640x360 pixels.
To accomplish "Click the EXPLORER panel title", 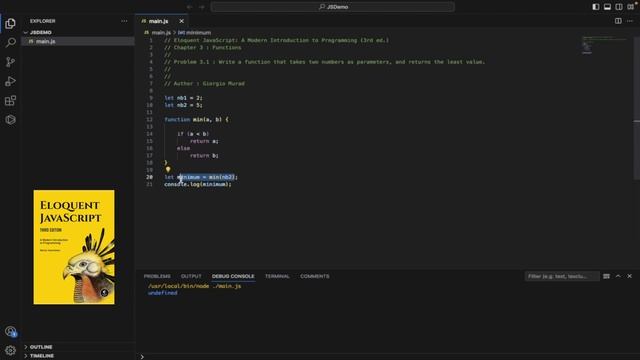I will point(42,21).
